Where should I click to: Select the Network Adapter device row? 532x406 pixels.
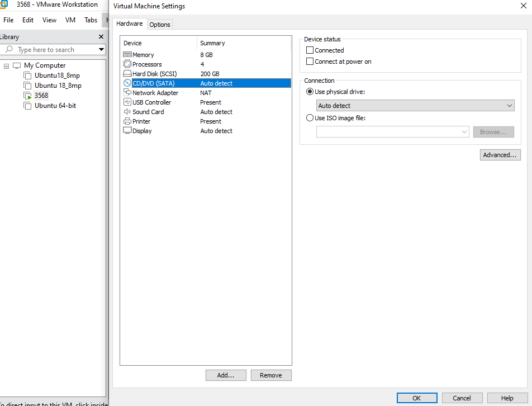(x=207, y=93)
